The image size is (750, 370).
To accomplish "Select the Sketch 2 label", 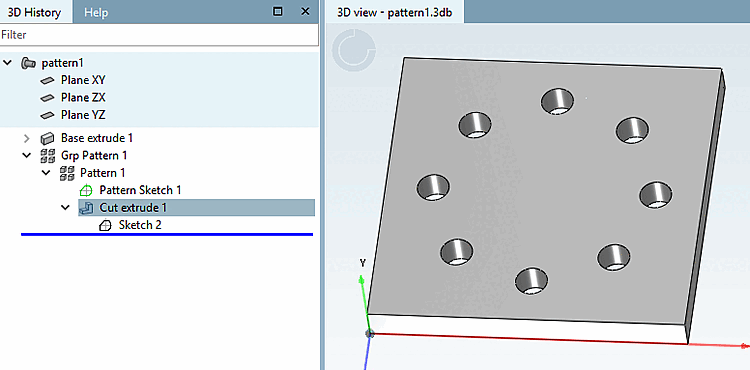I will [x=140, y=225].
